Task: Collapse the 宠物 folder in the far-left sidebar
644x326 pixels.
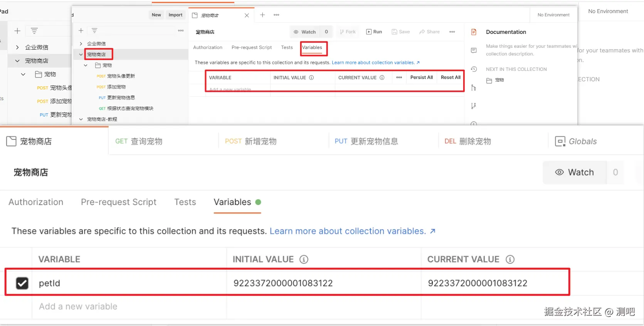Action: pyautogui.click(x=23, y=74)
